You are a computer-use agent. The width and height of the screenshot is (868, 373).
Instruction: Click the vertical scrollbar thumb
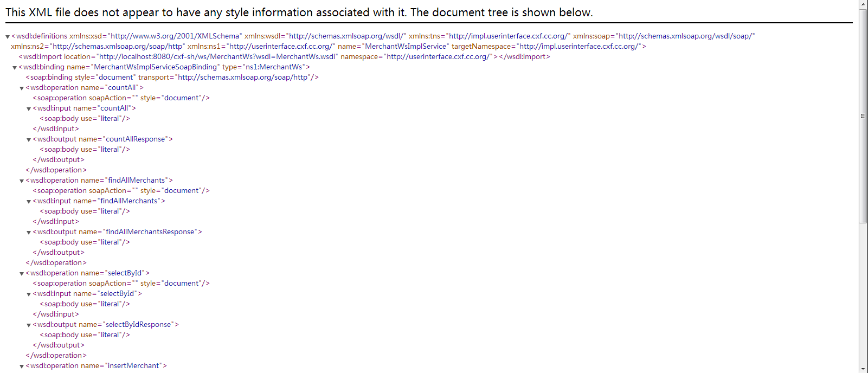pos(863,116)
